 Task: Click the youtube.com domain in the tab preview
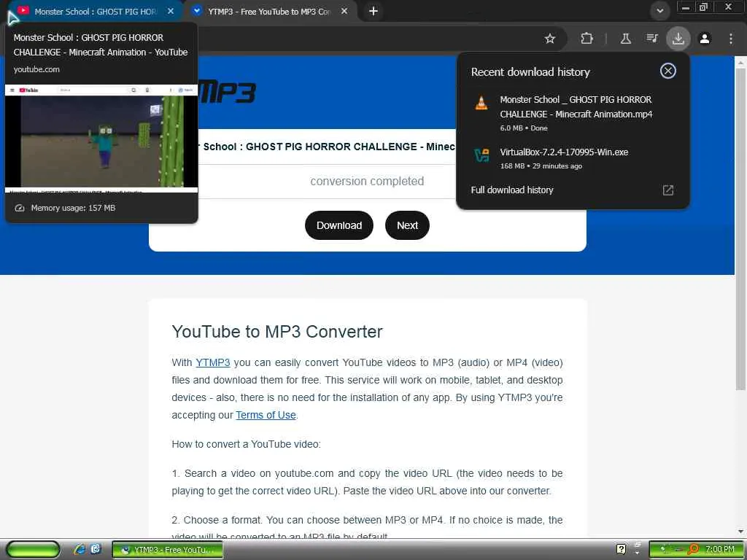(x=36, y=69)
